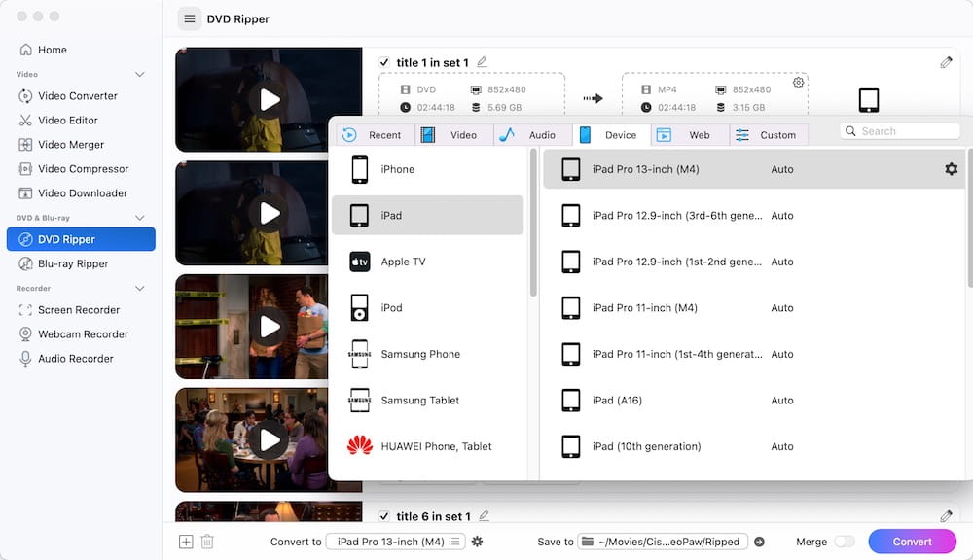Select the Video Editor scissors icon
Screen dimensions: 973x560
click(x=25, y=121)
